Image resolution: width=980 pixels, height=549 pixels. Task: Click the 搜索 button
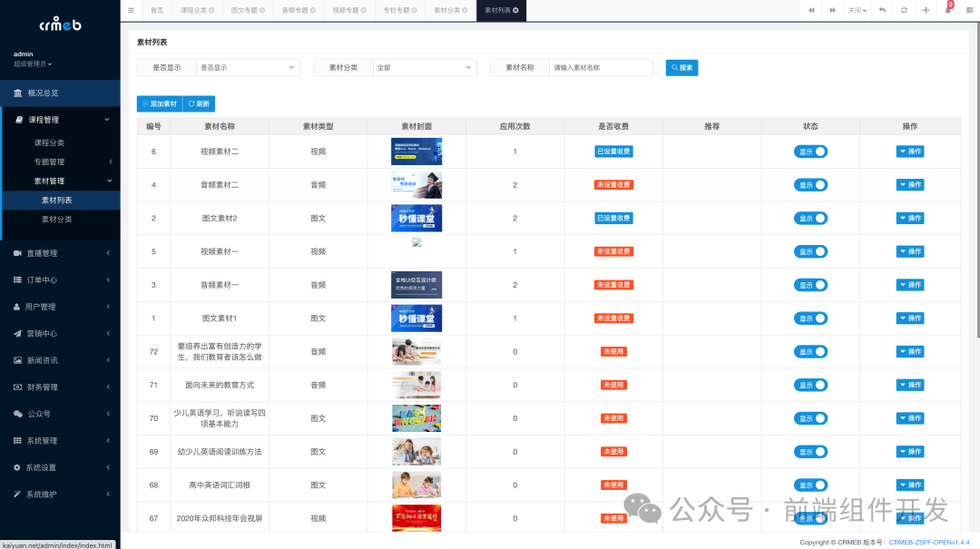(x=681, y=67)
